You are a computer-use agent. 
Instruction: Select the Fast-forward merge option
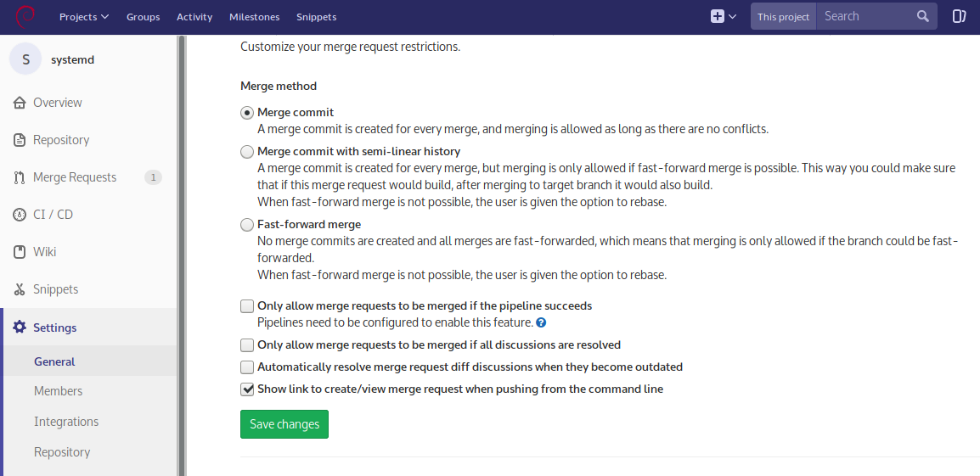(247, 225)
